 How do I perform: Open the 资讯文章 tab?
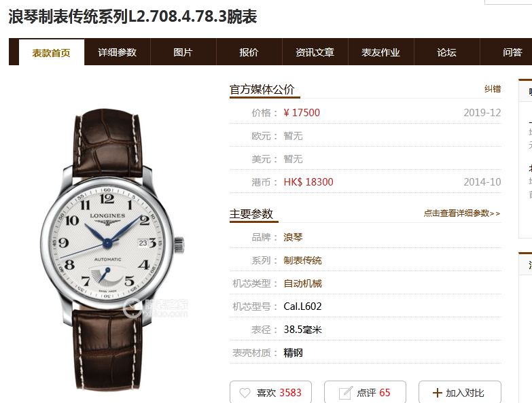click(315, 52)
